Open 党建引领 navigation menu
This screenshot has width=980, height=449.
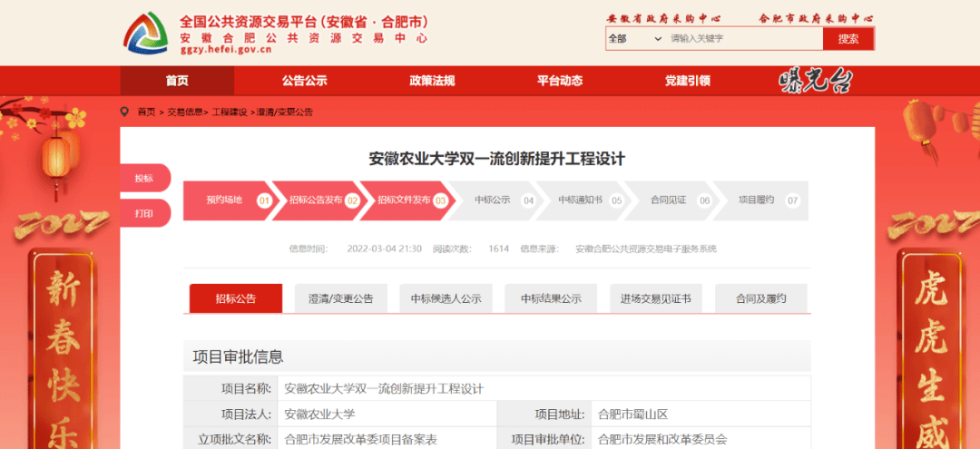(x=688, y=81)
